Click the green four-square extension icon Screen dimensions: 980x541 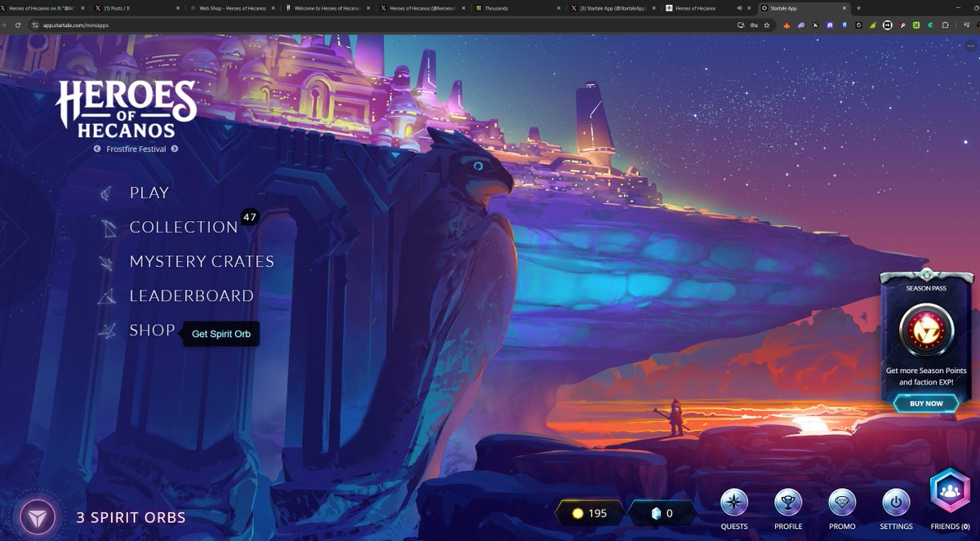pyautogui.click(x=916, y=25)
